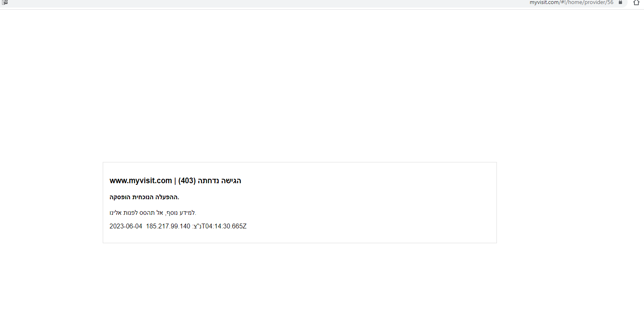Click the bold line ההפעלה הנוכחית הופסקה
The image size is (644, 312).
144,197
